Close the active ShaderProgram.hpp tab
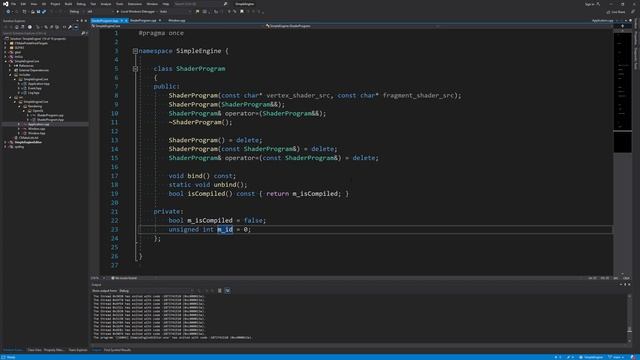Viewport: 640px width, 360px height. click(x=126, y=20)
